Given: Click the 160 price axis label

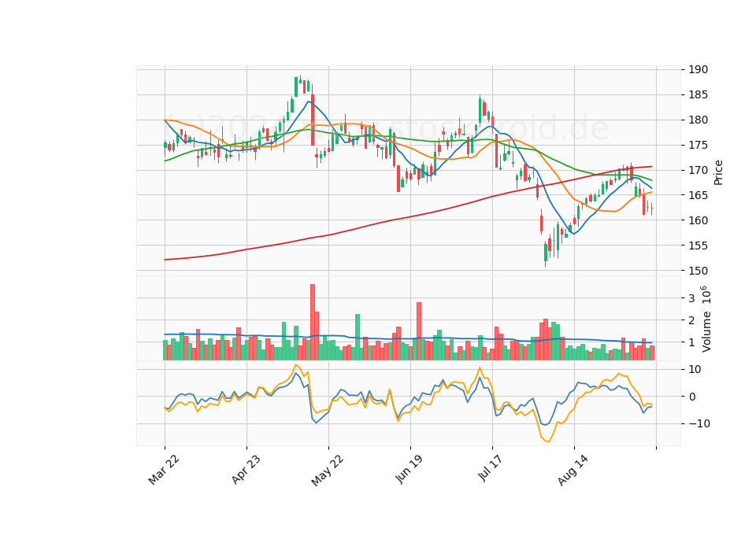Looking at the screenshot, I should (699, 220).
